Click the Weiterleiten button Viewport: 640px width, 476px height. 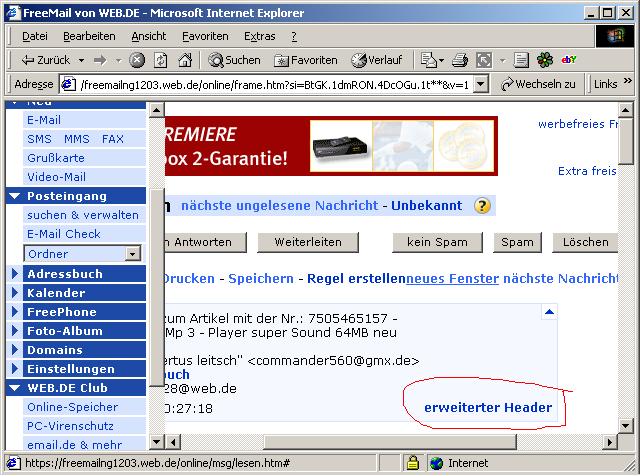308,242
